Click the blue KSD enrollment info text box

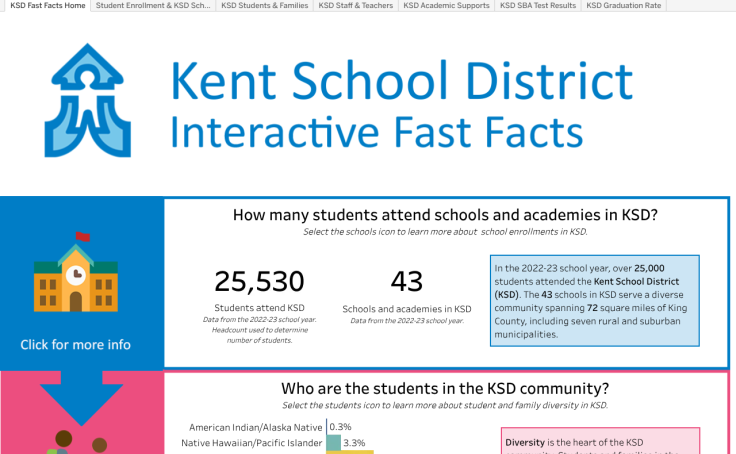pos(595,301)
